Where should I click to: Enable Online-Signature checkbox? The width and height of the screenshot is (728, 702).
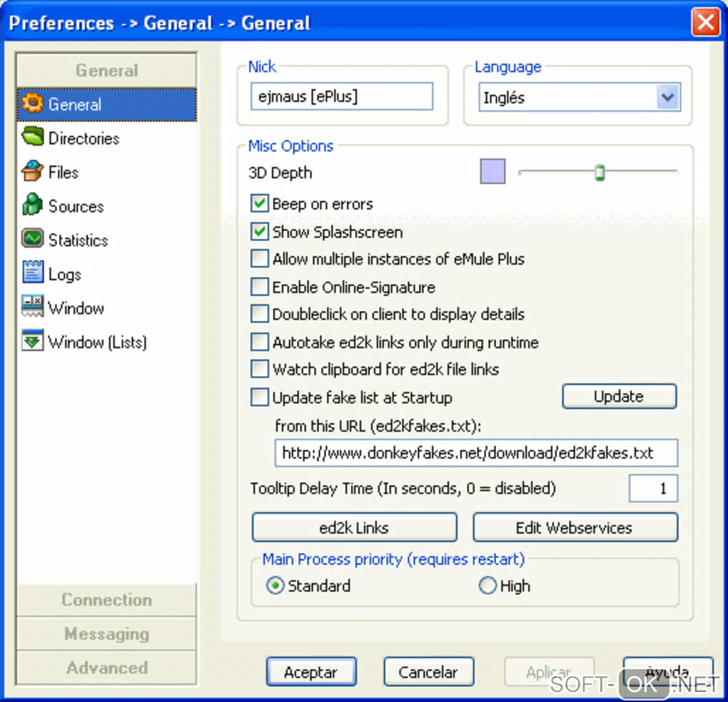pos(260,287)
